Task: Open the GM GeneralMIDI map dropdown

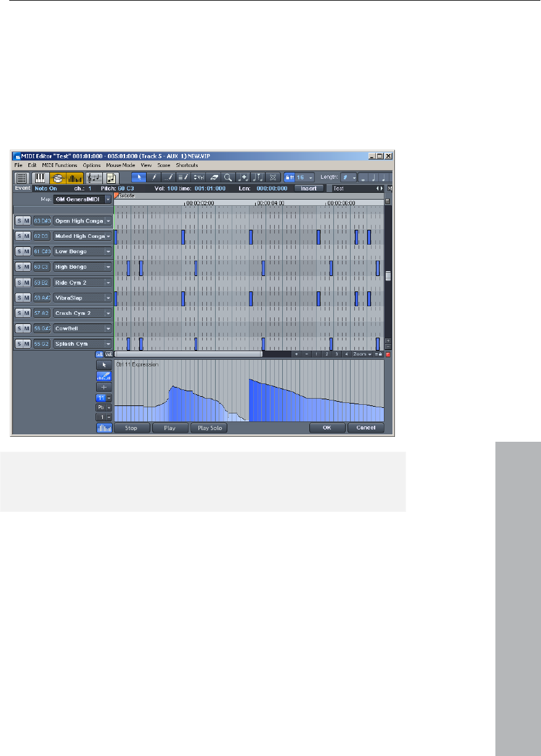Action: click(x=108, y=200)
